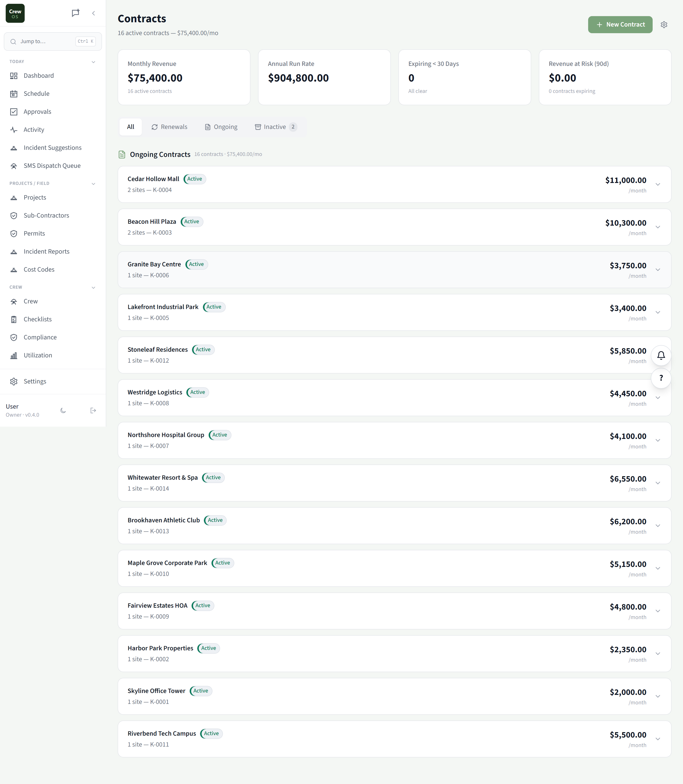Click Westridge Logistics contract name

[155, 392]
